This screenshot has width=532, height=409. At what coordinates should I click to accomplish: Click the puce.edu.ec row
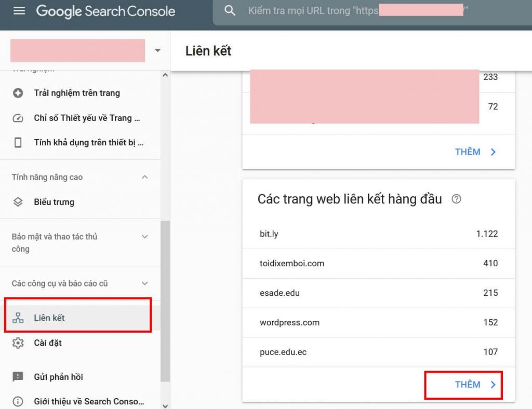pyautogui.click(x=379, y=352)
